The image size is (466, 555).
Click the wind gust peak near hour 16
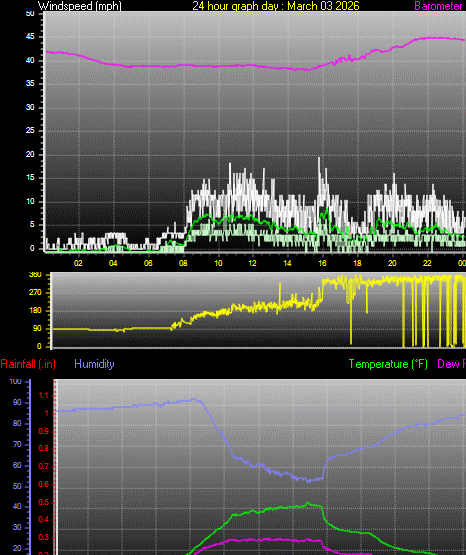coord(319,158)
